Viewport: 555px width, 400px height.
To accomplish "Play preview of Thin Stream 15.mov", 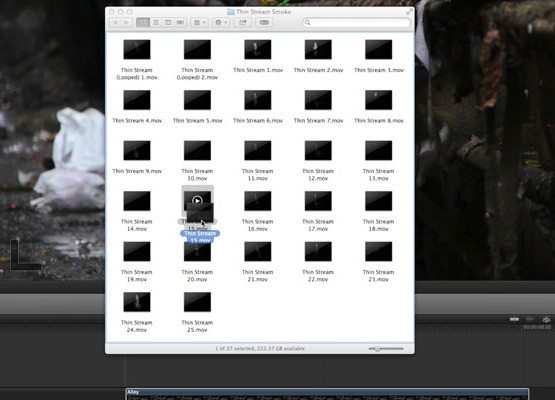I will click(x=197, y=201).
